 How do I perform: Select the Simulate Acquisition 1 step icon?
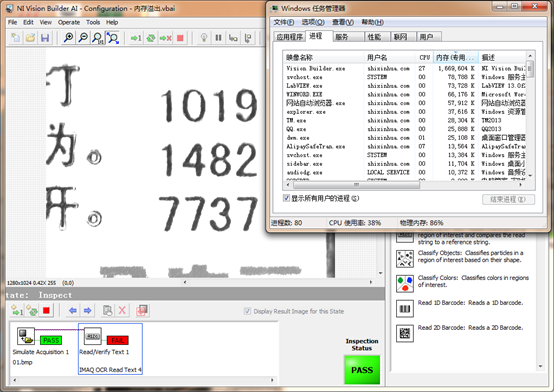tap(26, 336)
